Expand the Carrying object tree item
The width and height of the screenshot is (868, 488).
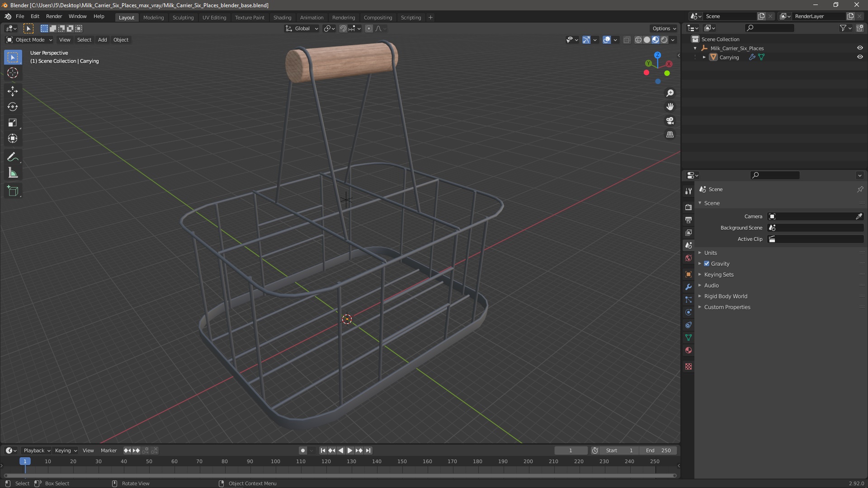pyautogui.click(x=704, y=57)
